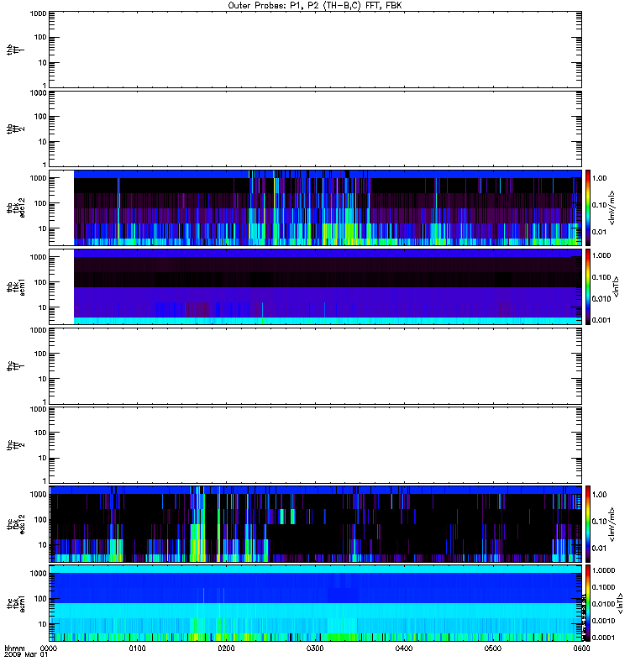This screenshot has width=630, height=672.
Task: Click the 0500 time axis label
Action: 493,648
